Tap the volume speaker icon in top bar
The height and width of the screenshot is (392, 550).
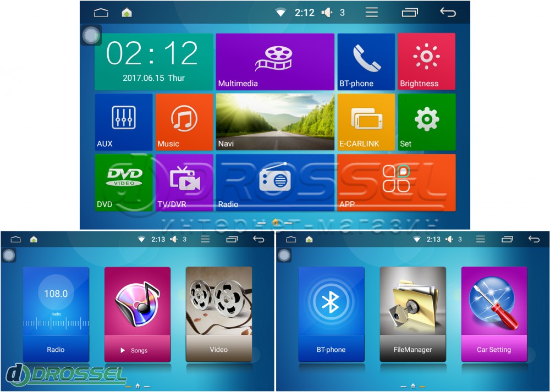[x=327, y=12]
